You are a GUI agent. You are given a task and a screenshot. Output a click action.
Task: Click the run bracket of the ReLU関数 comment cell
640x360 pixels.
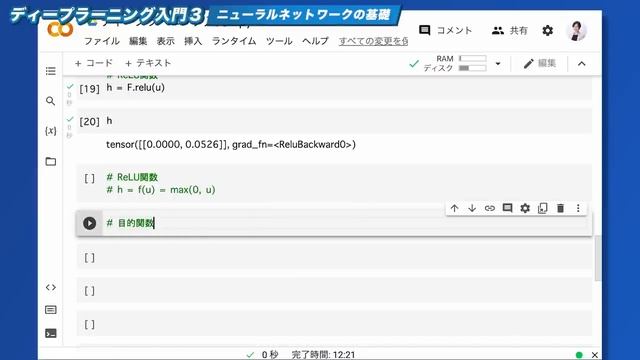(x=89, y=178)
